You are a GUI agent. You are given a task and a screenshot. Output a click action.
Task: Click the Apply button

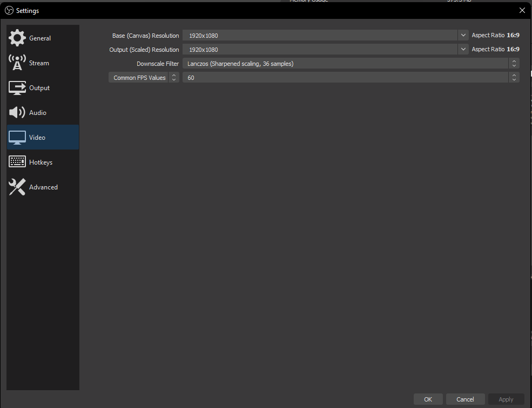click(x=506, y=399)
